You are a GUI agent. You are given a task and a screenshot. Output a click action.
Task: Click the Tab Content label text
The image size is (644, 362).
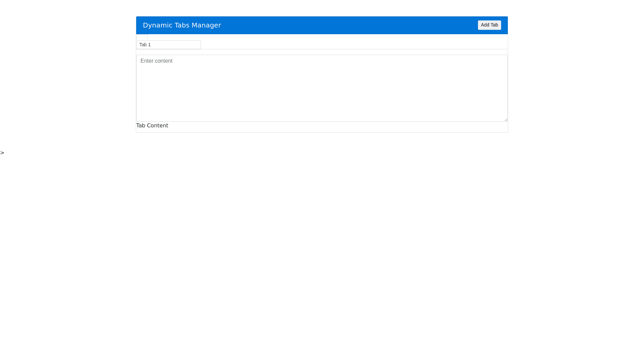pos(152,126)
